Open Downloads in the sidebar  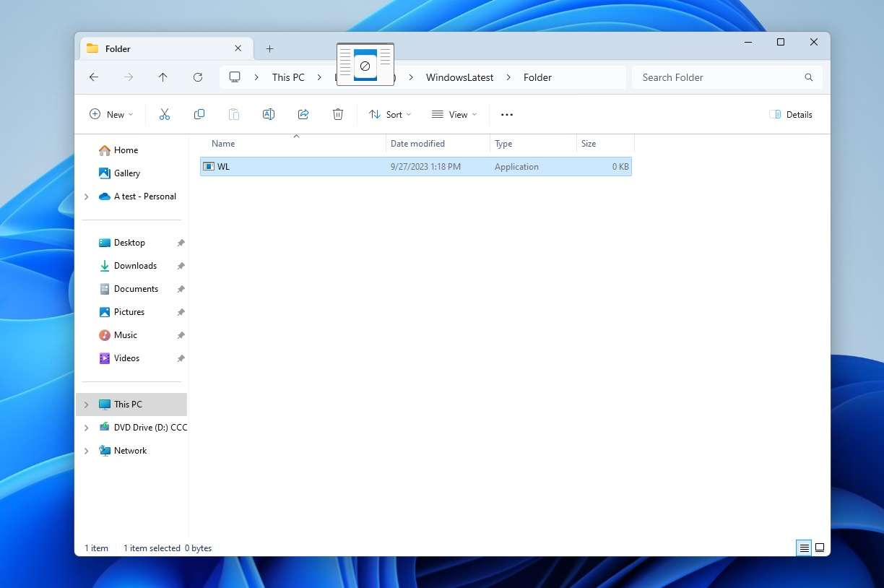pyautogui.click(x=135, y=266)
